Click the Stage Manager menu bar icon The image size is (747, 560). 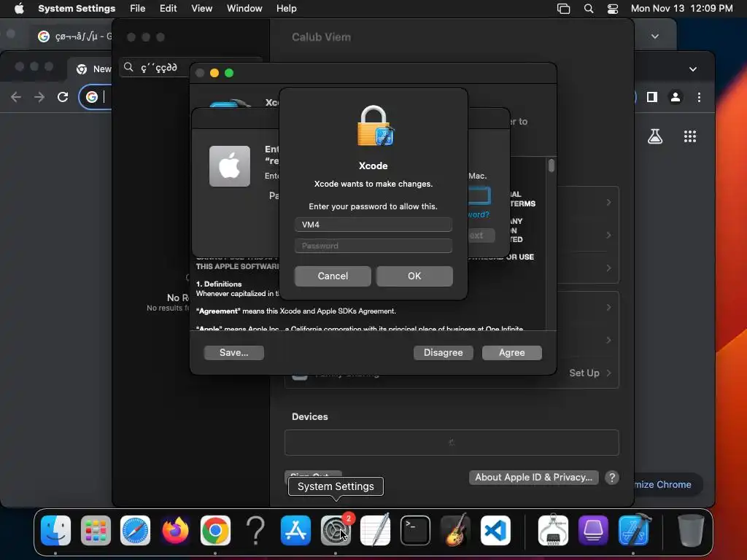coord(564,8)
